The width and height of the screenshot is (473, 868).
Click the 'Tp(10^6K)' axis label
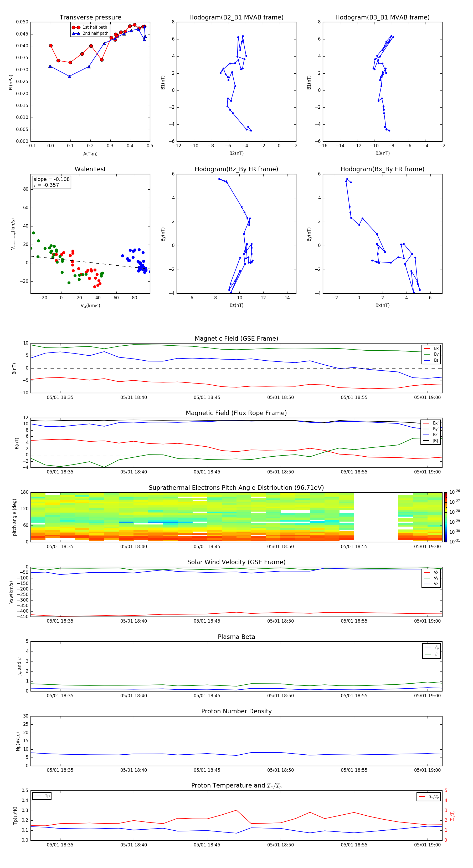[15, 815]
